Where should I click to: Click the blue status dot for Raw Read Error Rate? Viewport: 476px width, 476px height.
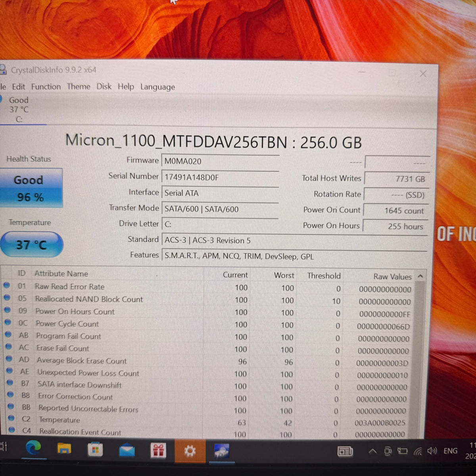pyautogui.click(x=6, y=285)
